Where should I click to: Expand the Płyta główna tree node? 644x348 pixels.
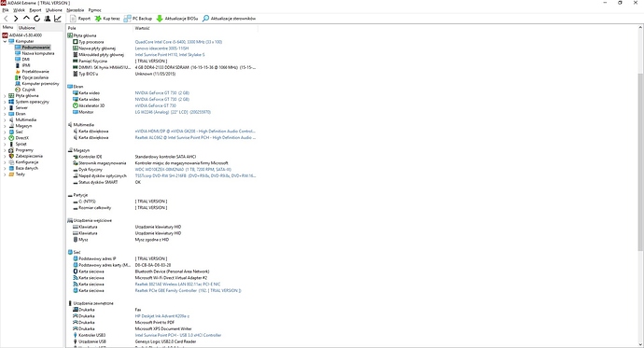coord(5,95)
